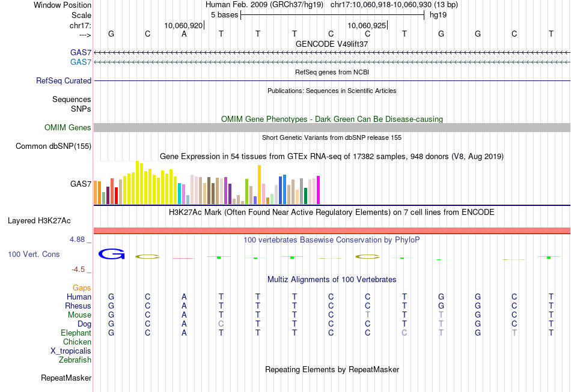Click the Layered H3K27Ac track label
Screen dimensions: 571x392
pyautogui.click(x=39, y=221)
